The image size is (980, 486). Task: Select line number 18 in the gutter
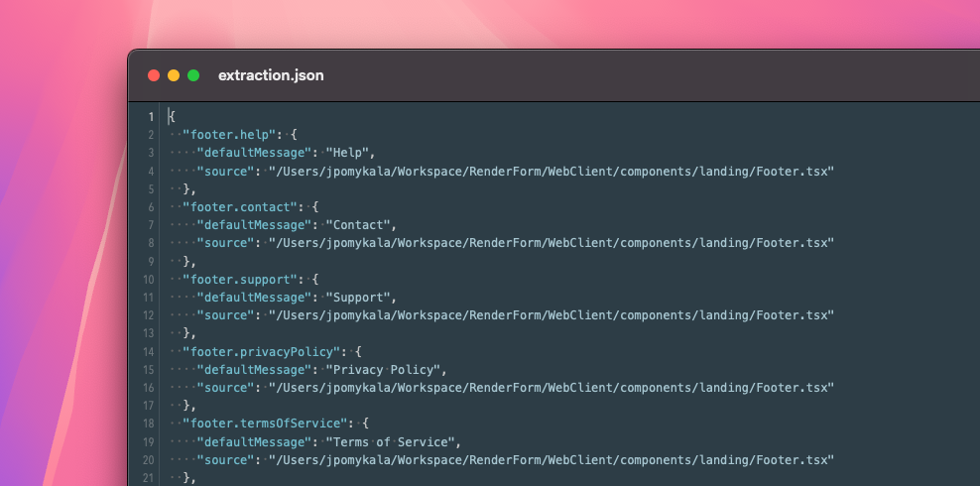(148, 425)
